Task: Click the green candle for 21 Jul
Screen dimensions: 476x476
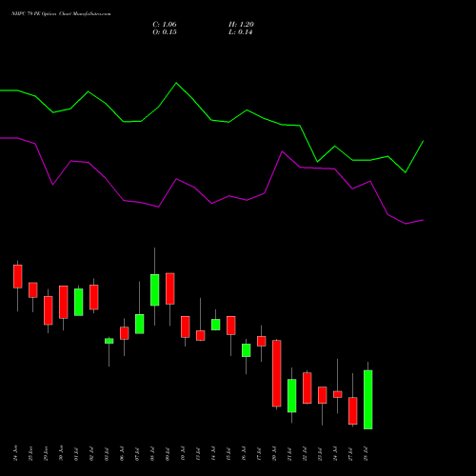Action: click(x=292, y=396)
